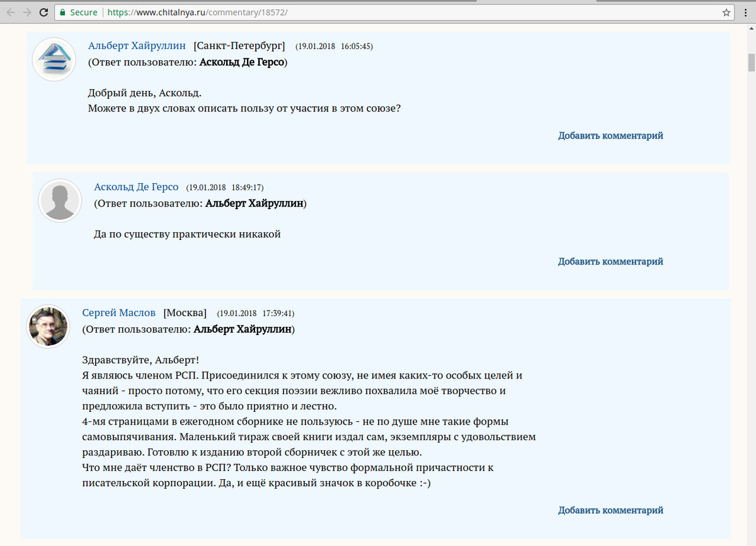This screenshot has width=756, height=546.
Task: Open the browser's three-dot menu
Action: point(746,12)
